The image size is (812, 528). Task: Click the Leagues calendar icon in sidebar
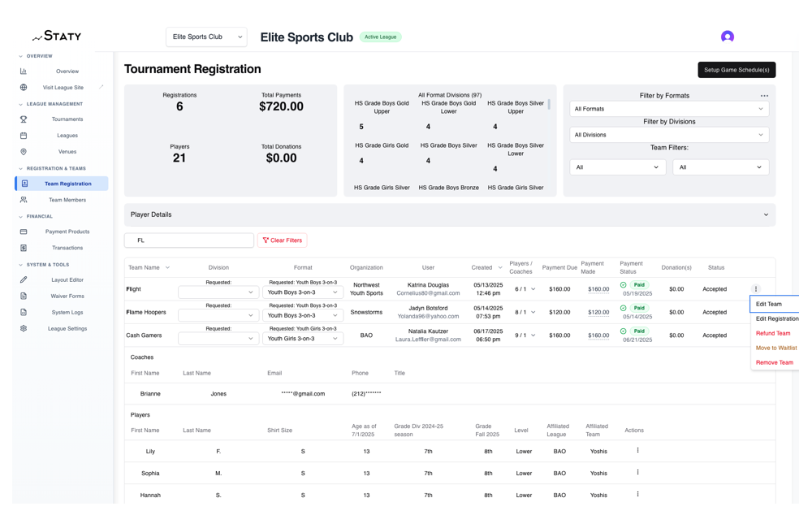(x=24, y=136)
